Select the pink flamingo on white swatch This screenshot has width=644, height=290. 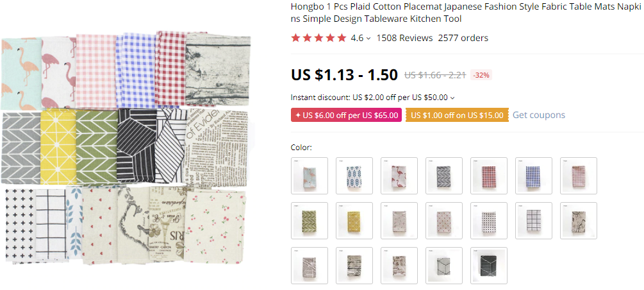pos(399,176)
